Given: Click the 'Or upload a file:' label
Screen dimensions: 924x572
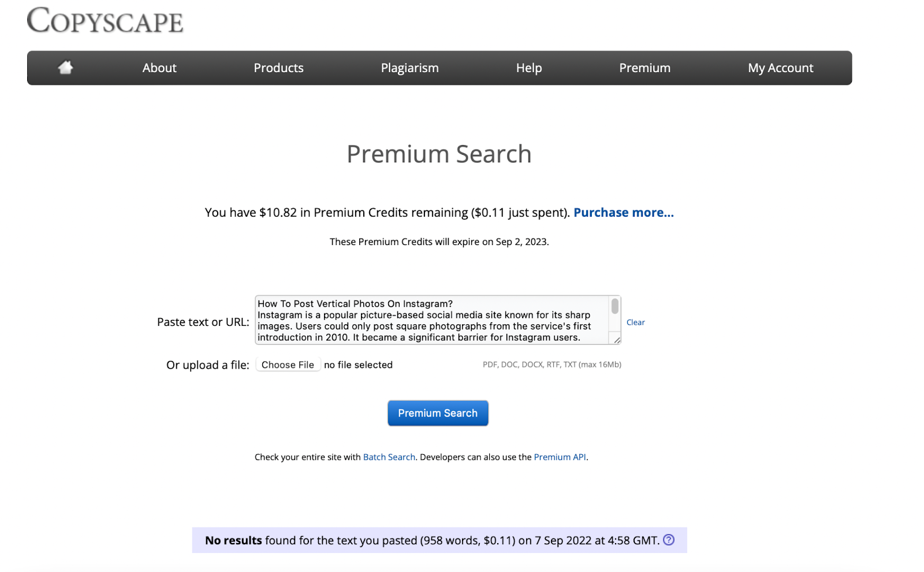Looking at the screenshot, I should coord(208,365).
